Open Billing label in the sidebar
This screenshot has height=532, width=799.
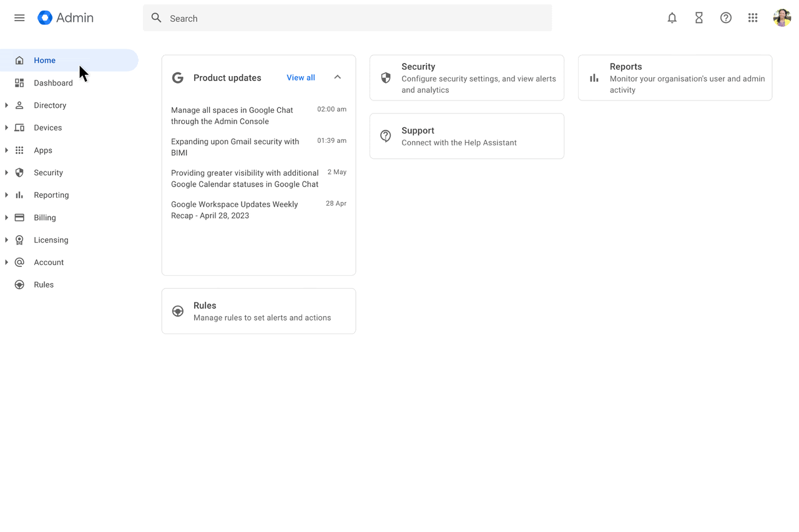pyautogui.click(x=45, y=218)
